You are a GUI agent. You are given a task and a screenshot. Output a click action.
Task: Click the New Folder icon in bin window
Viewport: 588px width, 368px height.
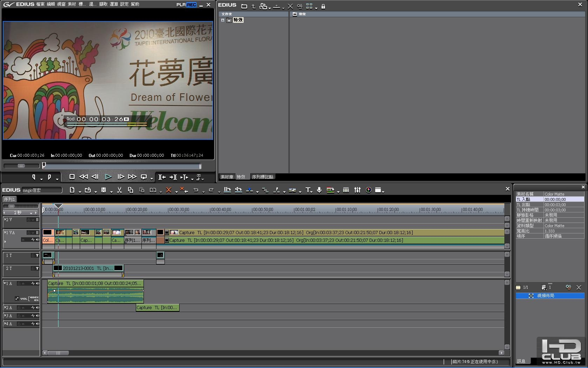[244, 6]
